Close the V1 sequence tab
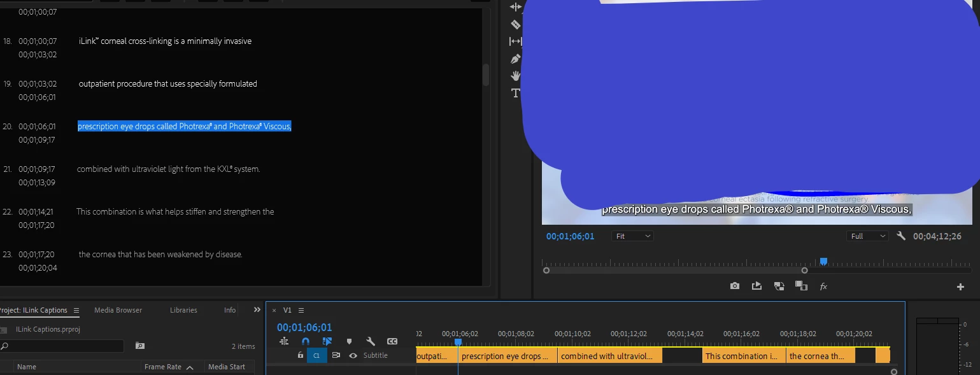Viewport: 980px width, 375px height. (274, 310)
